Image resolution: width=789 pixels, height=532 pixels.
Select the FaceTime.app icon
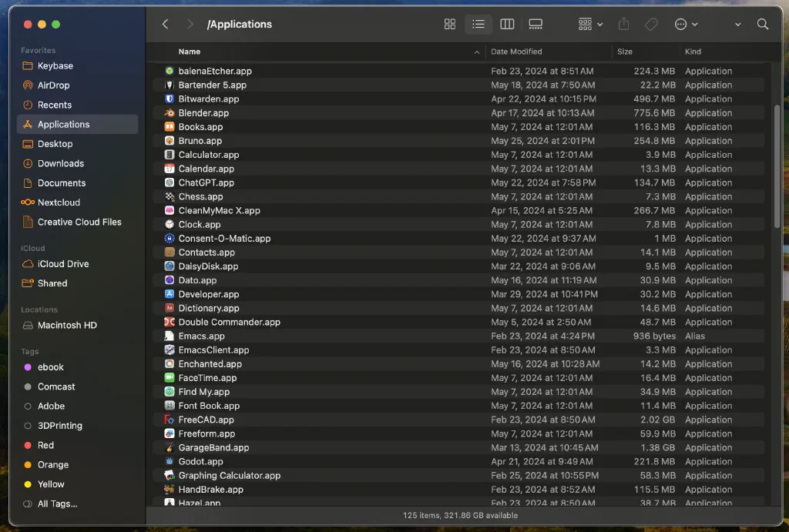tap(170, 377)
